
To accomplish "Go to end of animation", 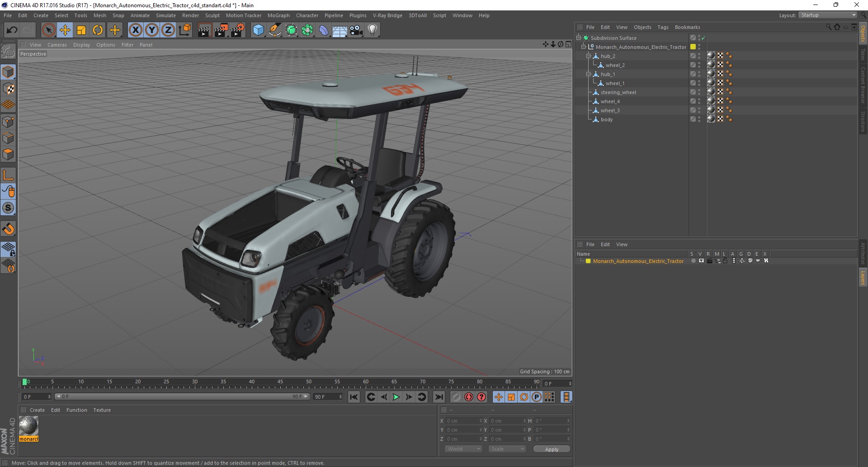I will point(439,397).
